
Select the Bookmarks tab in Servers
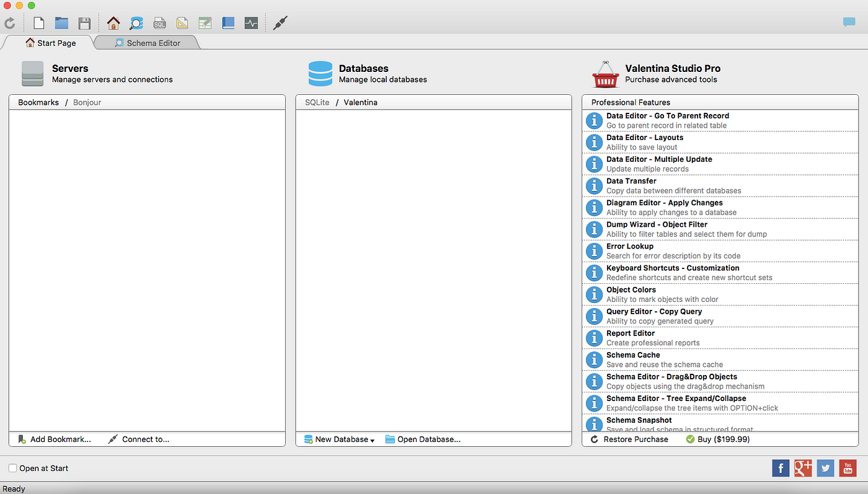click(x=38, y=102)
